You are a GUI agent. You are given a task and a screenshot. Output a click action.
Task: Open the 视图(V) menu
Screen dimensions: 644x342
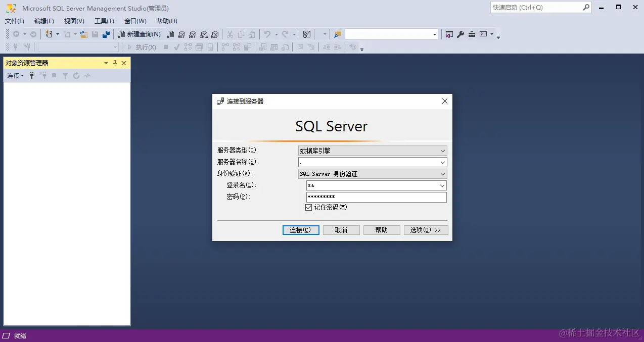(x=74, y=21)
